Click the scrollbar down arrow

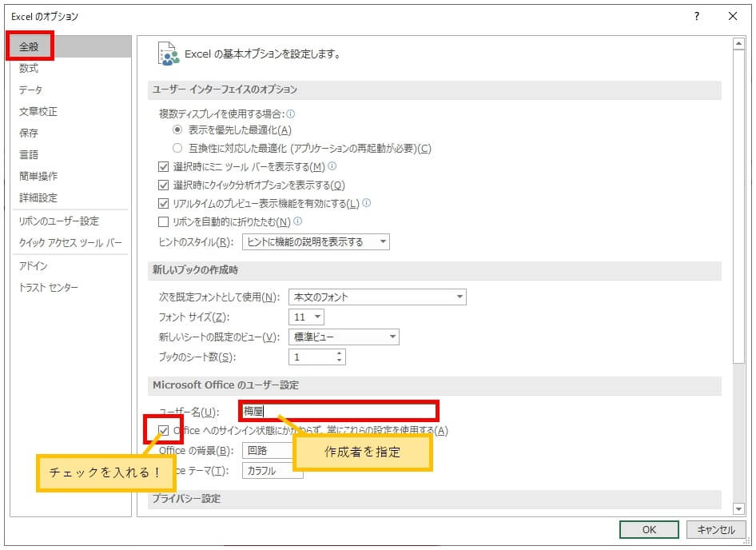(x=738, y=508)
